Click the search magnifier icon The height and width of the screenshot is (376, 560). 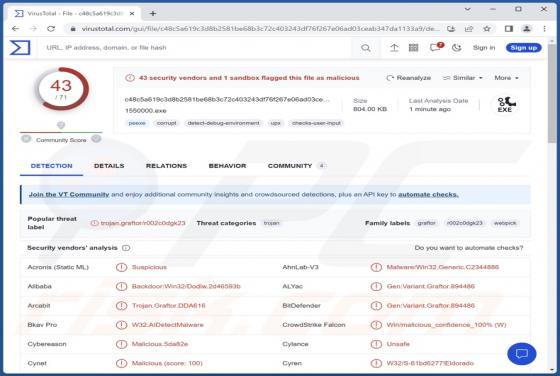coord(365,48)
